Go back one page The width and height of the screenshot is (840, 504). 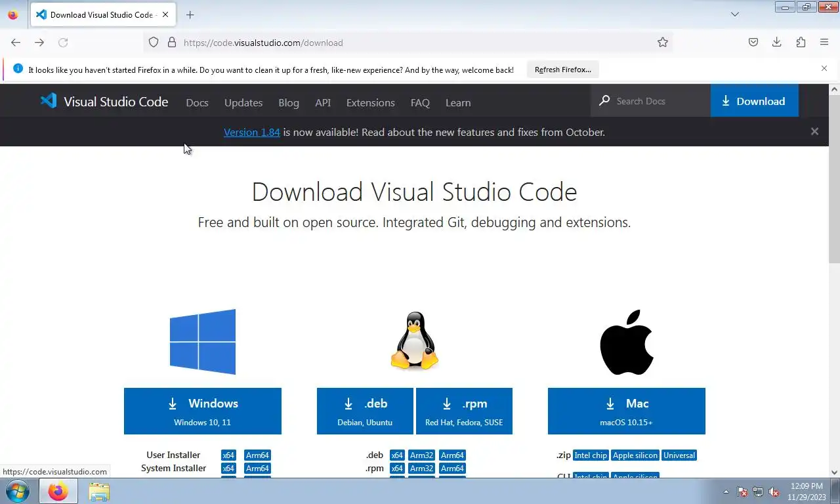point(16,43)
